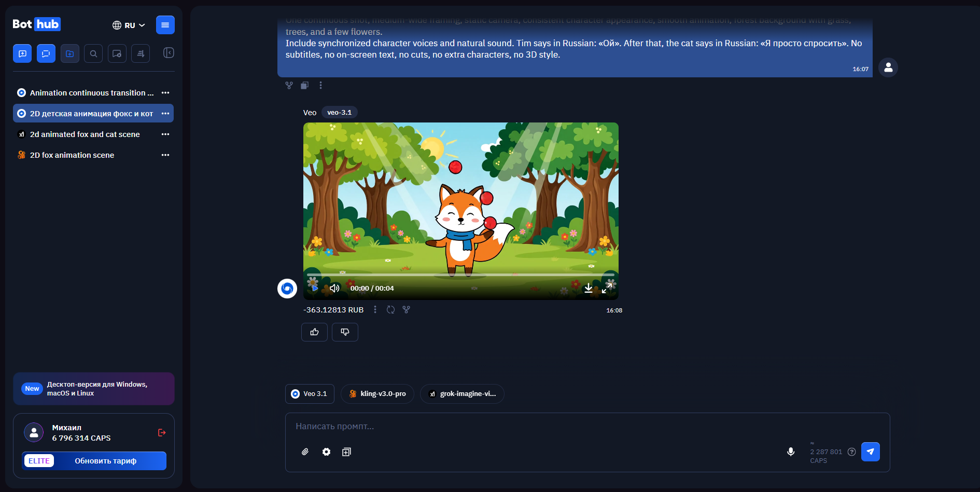Click the video progress bar
Image resolution: width=980 pixels, height=492 pixels.
point(460,275)
